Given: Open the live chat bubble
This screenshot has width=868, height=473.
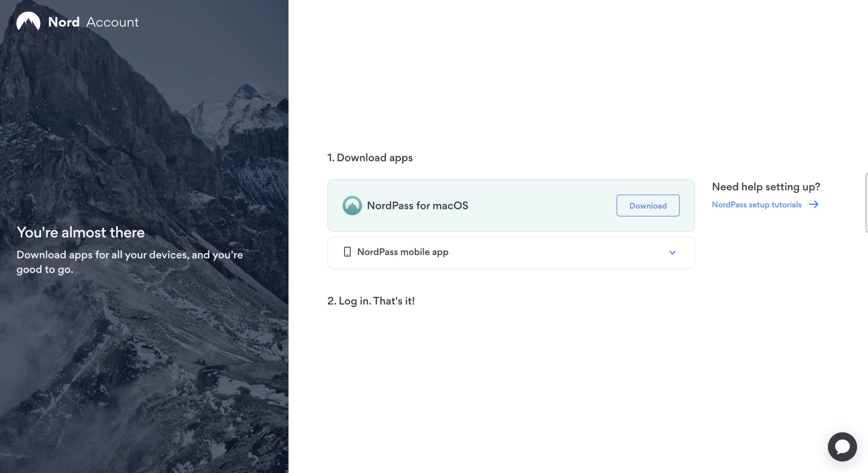Looking at the screenshot, I should point(842,447).
